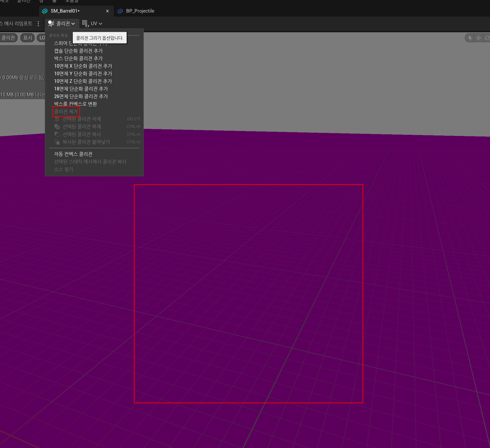This screenshot has width=490, height=448.
Task: Select 자동 컨벡스 콜리전 option
Action: [73, 154]
